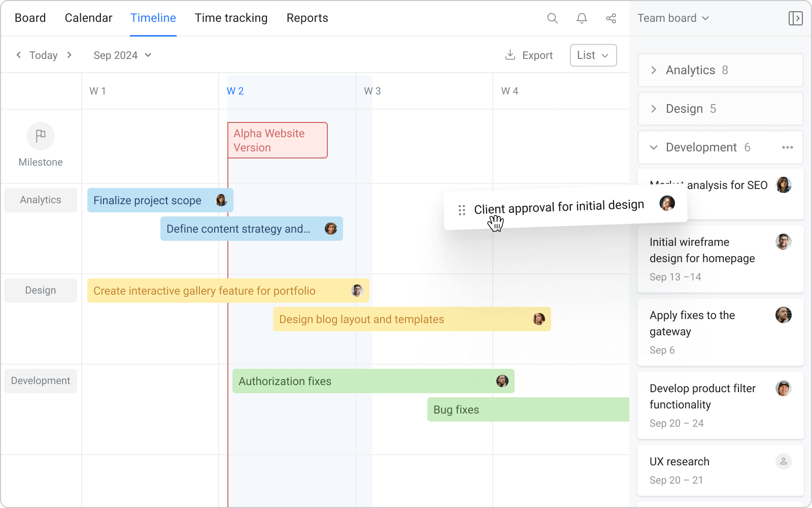Image resolution: width=812 pixels, height=508 pixels.
Task: Select the Bug fixes task bar
Action: (507, 409)
